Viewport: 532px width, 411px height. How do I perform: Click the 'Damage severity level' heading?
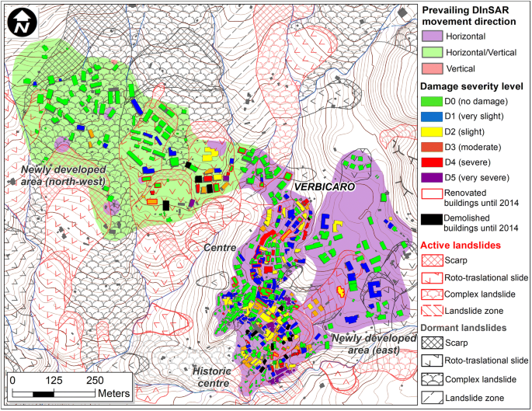(x=471, y=86)
